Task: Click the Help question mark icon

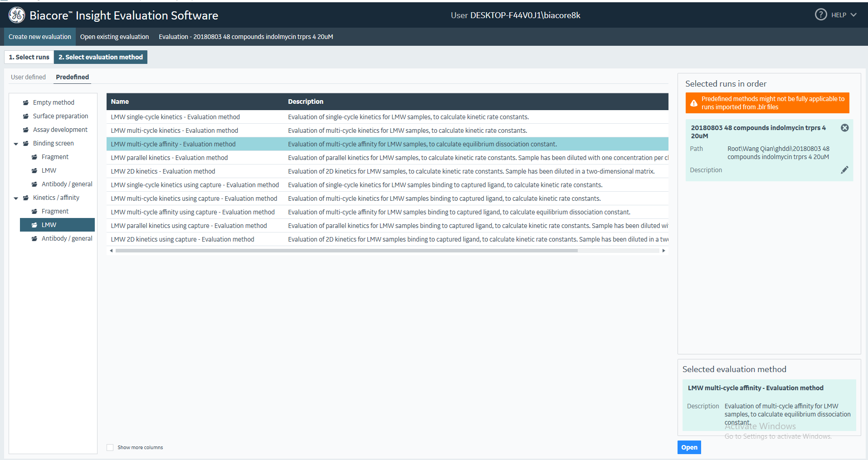Action: pyautogui.click(x=820, y=15)
